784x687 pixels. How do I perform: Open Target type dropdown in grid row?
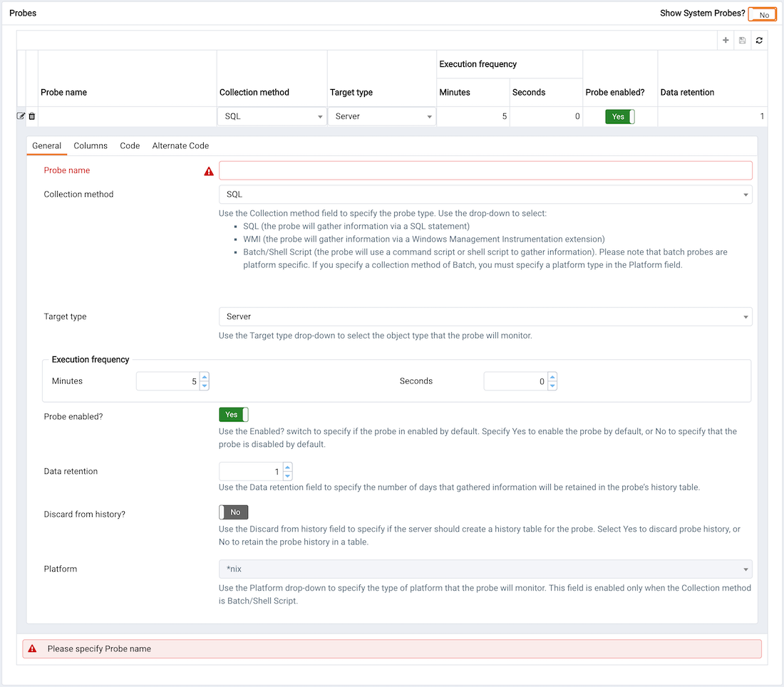pos(382,116)
